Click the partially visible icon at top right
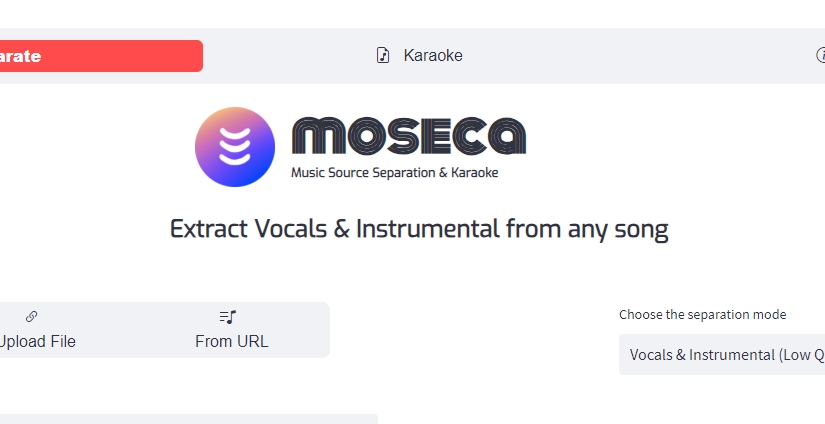This screenshot has width=825, height=424. click(820, 55)
